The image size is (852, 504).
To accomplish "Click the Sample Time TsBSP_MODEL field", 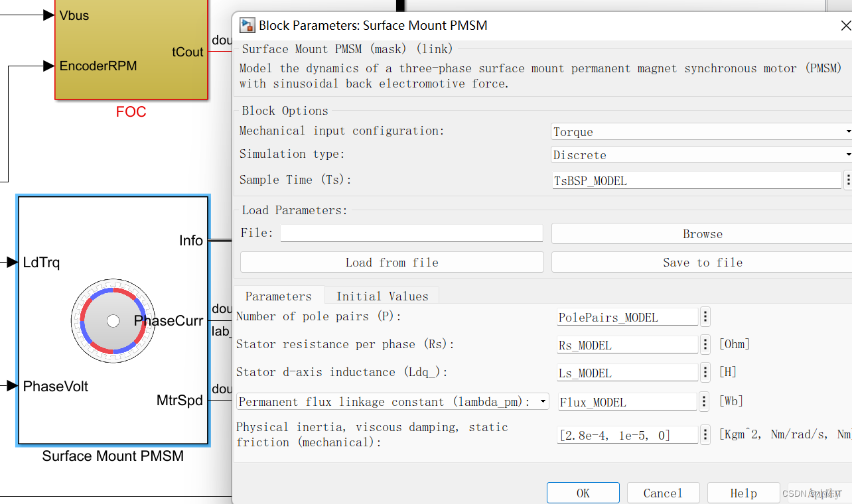I will (697, 180).
